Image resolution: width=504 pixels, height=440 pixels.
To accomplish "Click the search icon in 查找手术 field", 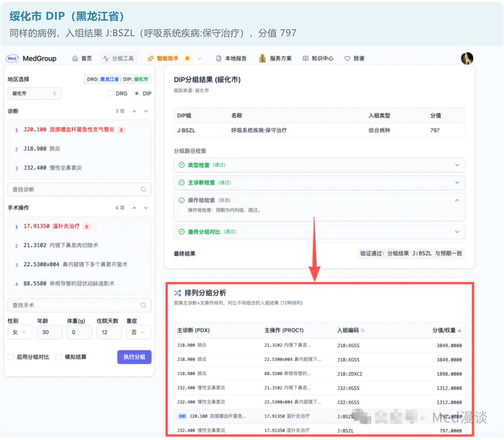I will 143,305.
